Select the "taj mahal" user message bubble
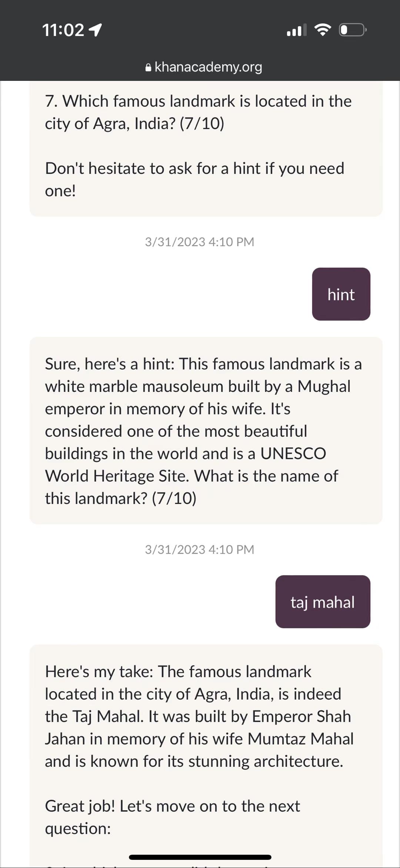Image resolution: width=400 pixels, height=868 pixels. (x=323, y=602)
